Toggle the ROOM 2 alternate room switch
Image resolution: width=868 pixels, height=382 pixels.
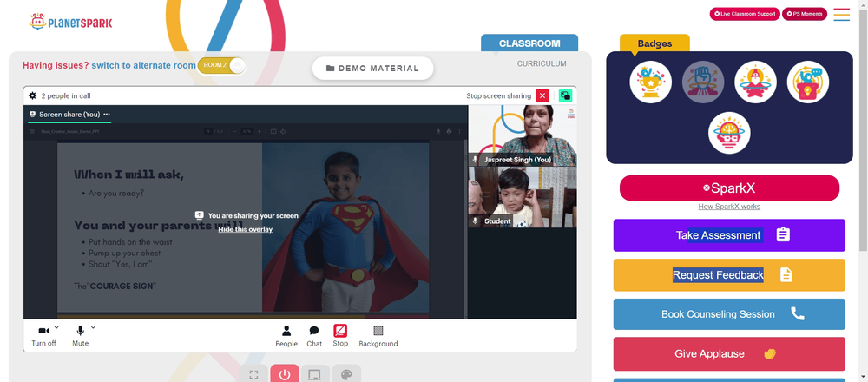[x=221, y=65]
